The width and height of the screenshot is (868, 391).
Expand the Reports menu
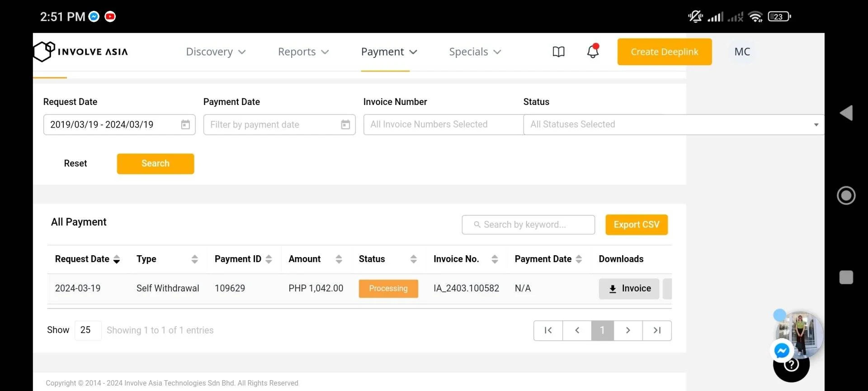303,52
